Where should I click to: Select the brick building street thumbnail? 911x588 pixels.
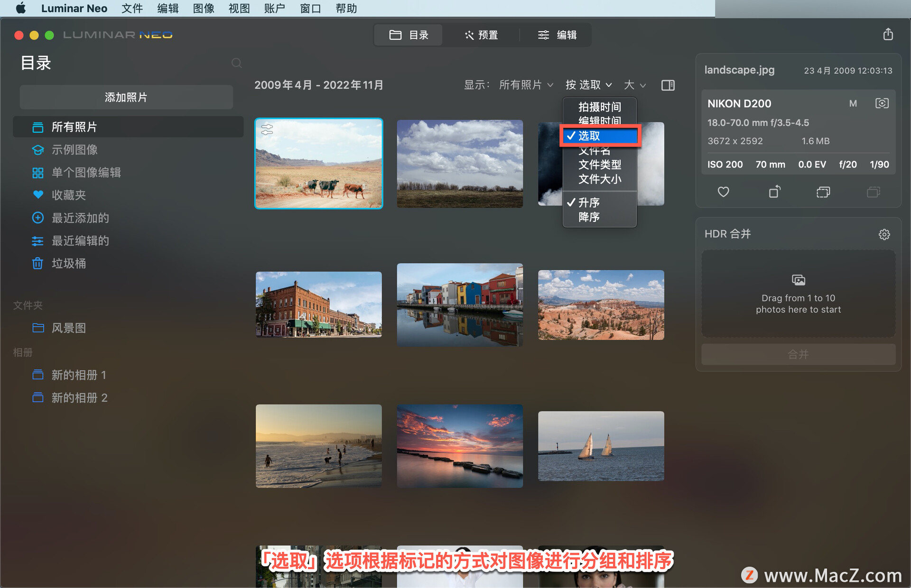tap(319, 304)
